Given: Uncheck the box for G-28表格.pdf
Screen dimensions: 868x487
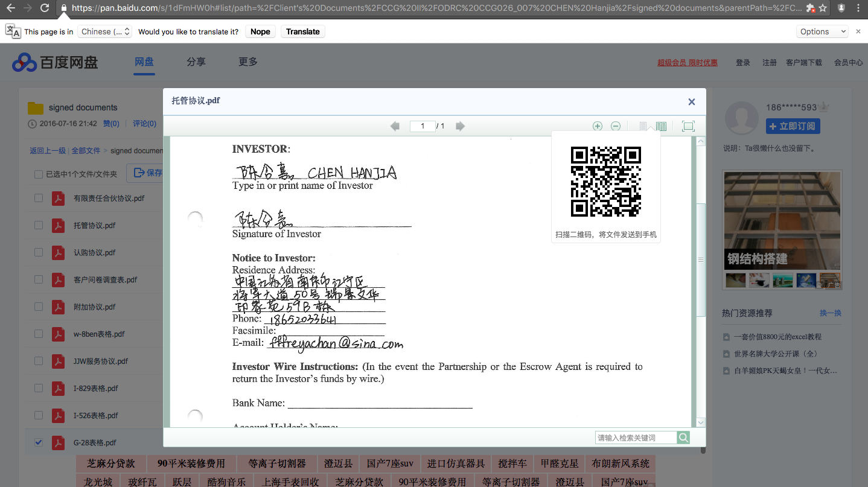Looking at the screenshot, I should [x=39, y=442].
